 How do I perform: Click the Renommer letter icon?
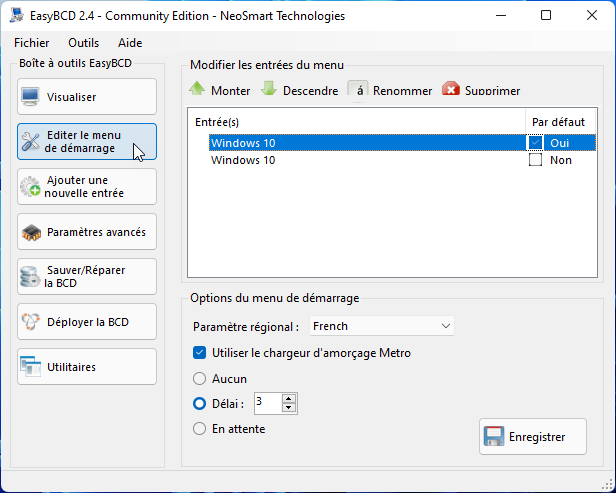(358, 90)
